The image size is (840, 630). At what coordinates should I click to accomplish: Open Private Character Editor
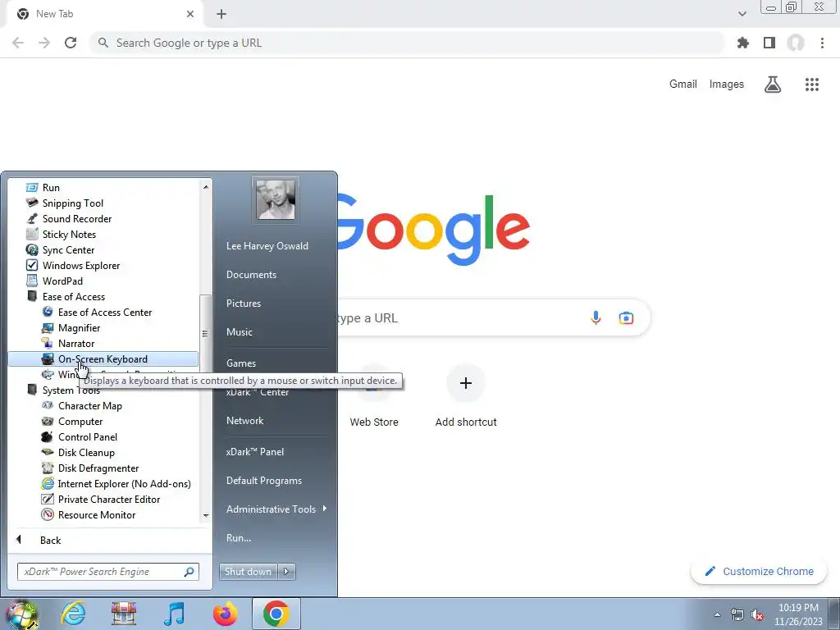click(109, 499)
